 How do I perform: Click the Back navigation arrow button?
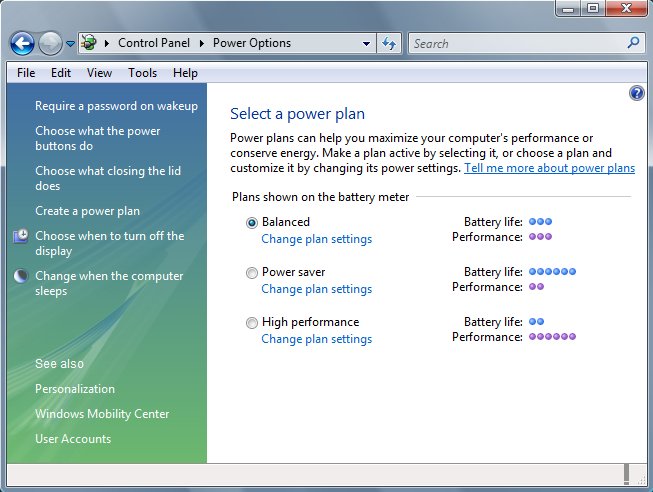tap(22, 43)
